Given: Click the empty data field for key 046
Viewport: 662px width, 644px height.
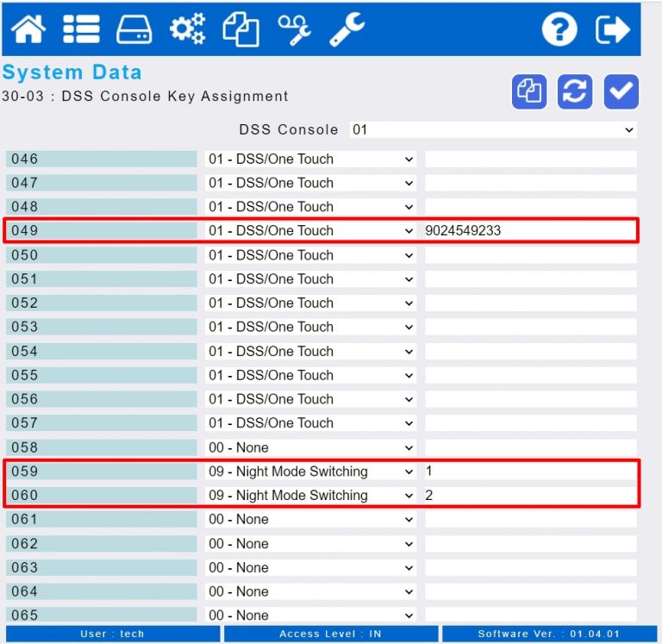Looking at the screenshot, I should tap(530, 159).
